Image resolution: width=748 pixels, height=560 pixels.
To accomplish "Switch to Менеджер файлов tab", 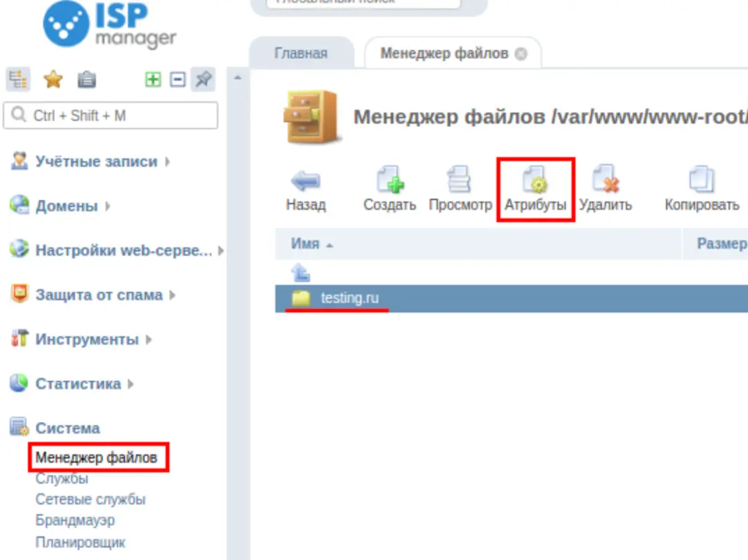I will (444, 53).
